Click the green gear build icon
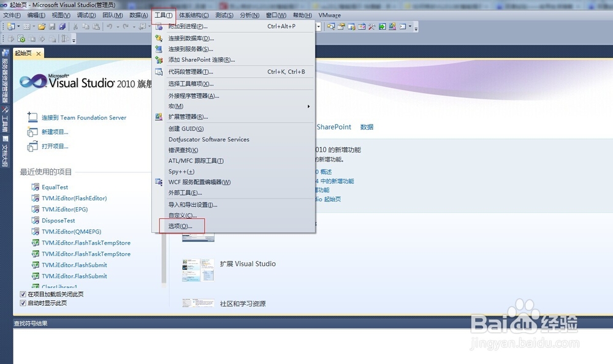613x364 pixels. (21, 39)
